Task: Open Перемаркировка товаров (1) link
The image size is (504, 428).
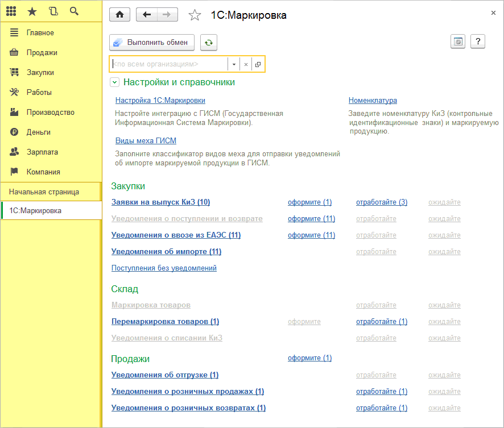Action: click(x=165, y=322)
